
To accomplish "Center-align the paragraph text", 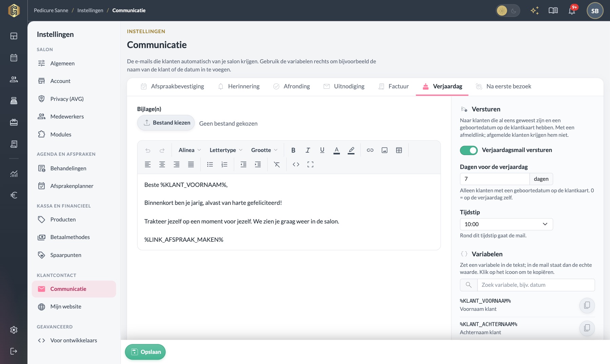I will pos(162,165).
